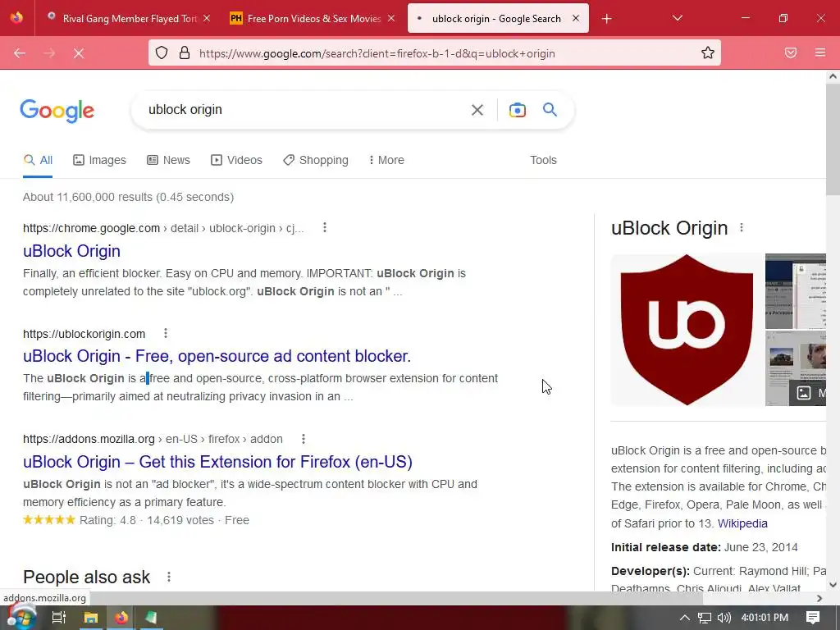Stop loading the page
The height and width of the screenshot is (630, 840).
pyautogui.click(x=79, y=53)
